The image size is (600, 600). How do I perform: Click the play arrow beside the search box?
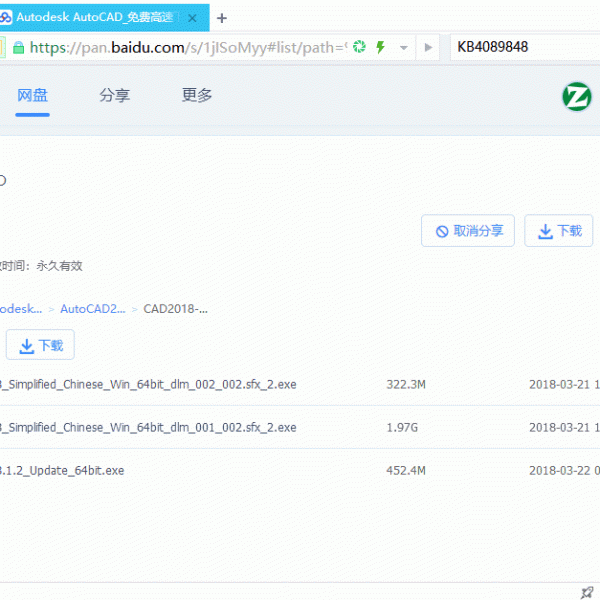pyautogui.click(x=429, y=47)
